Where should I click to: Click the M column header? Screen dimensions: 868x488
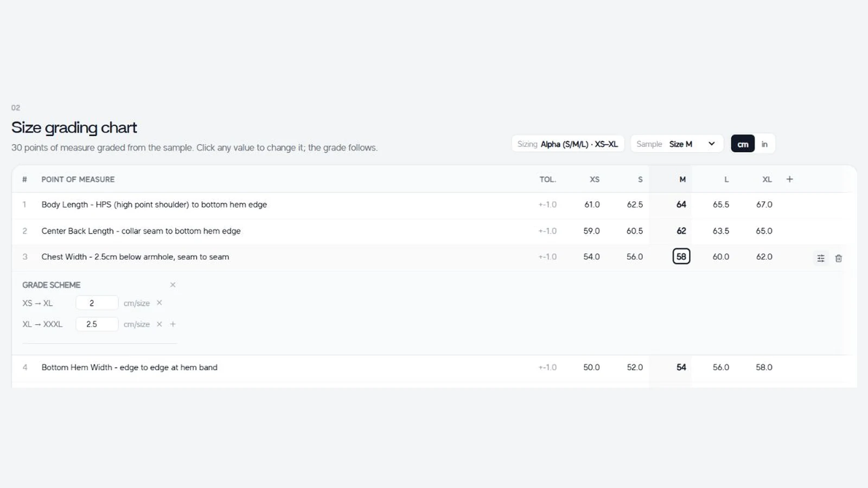coord(682,179)
